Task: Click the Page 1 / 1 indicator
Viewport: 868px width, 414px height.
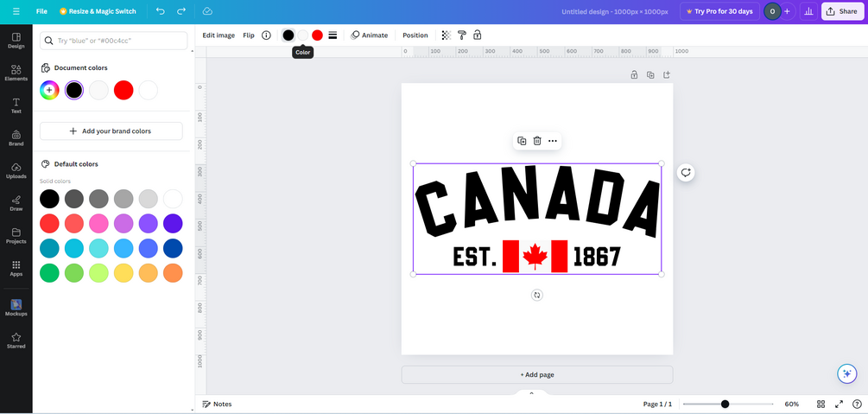Action: (657, 404)
